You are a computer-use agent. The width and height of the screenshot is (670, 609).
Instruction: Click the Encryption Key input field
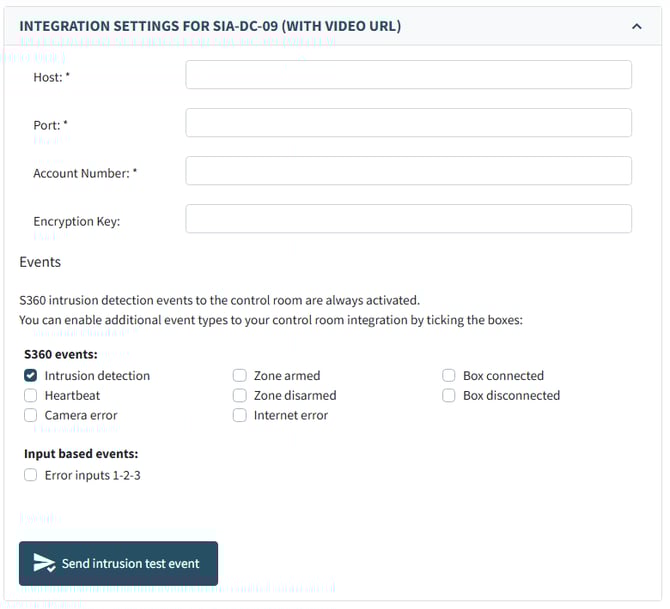(x=408, y=219)
